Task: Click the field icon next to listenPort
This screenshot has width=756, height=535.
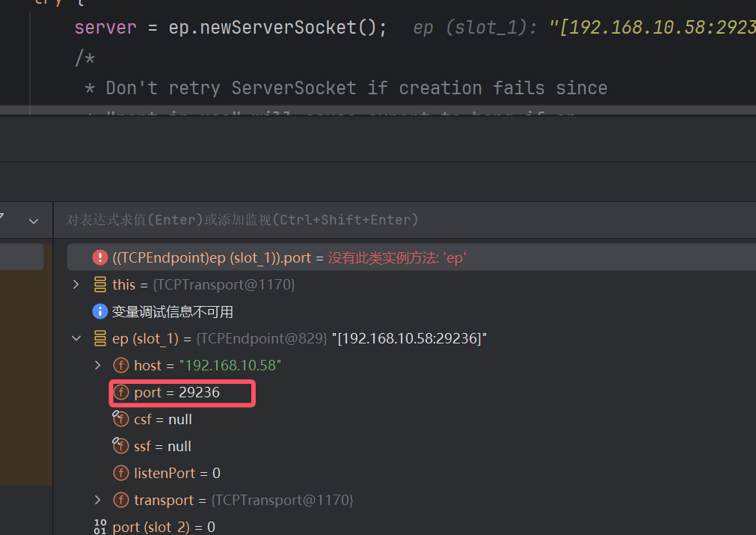Action: pyautogui.click(x=121, y=473)
